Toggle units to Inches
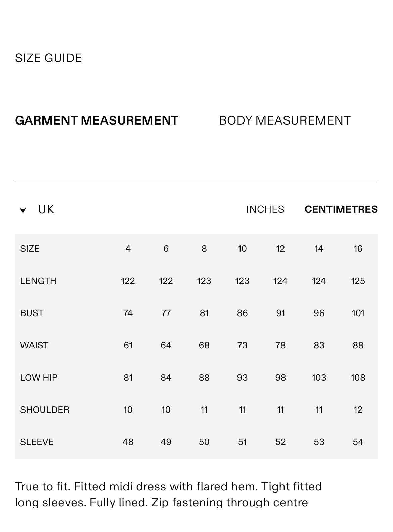This screenshot has width=393, height=532. point(265,209)
